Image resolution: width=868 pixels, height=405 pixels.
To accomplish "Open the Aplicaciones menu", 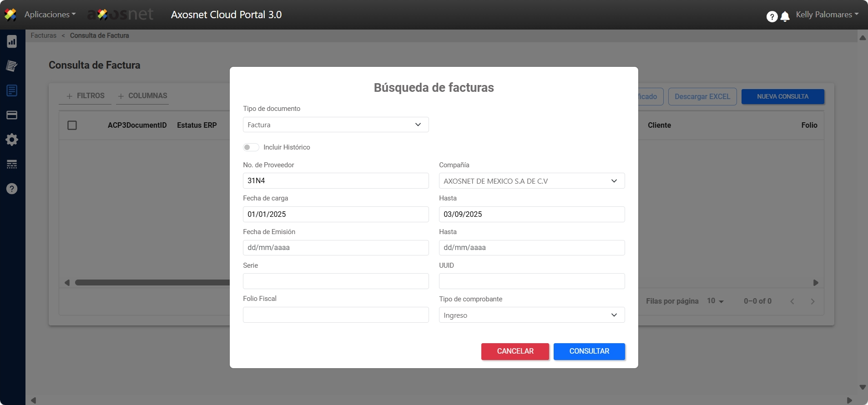I will pos(50,15).
